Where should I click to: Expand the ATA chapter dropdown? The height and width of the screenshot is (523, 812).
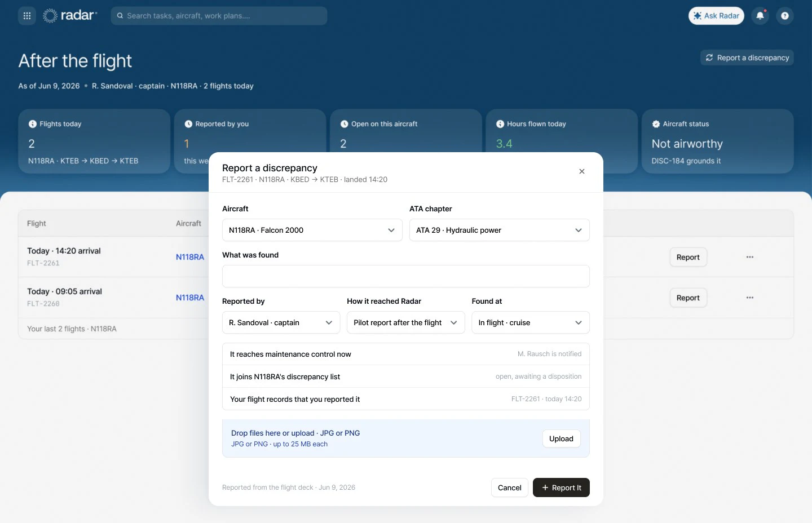coord(500,230)
